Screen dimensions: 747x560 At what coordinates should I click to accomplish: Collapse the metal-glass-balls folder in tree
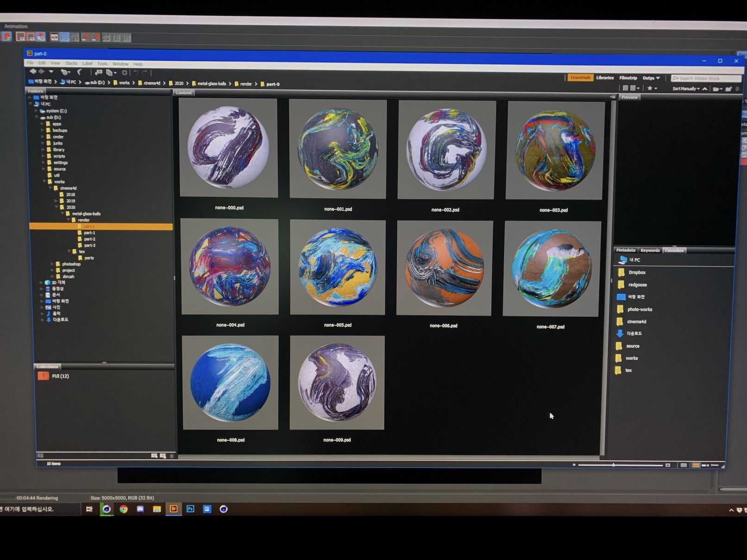tap(63, 214)
